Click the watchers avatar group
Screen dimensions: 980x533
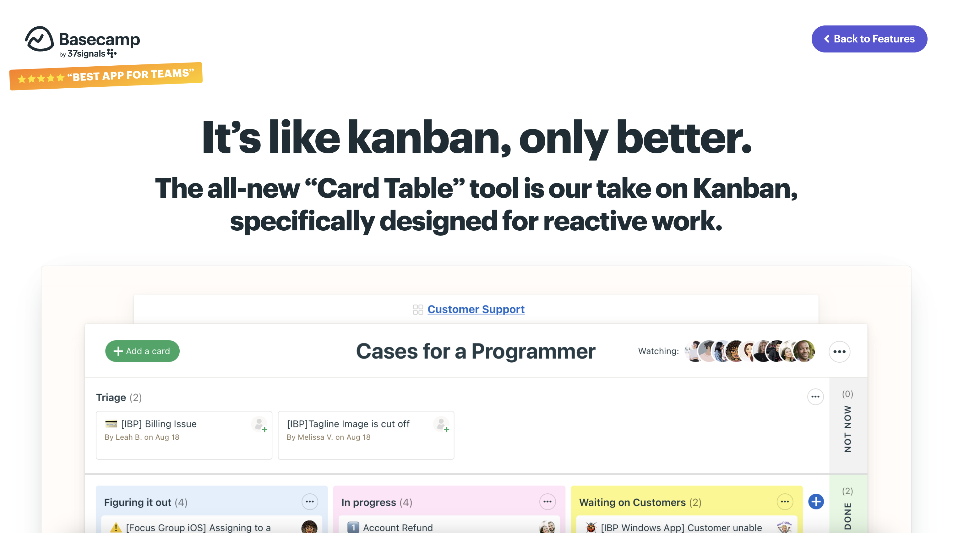(x=749, y=351)
